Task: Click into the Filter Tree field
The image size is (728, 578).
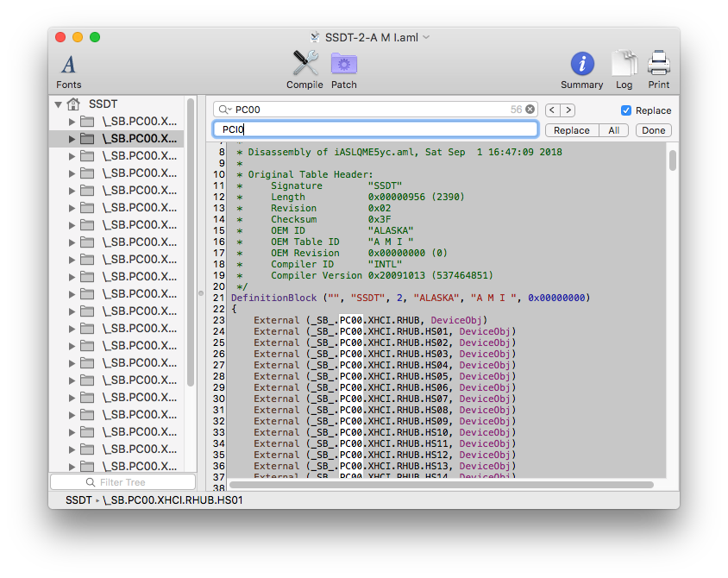Action: 122,481
